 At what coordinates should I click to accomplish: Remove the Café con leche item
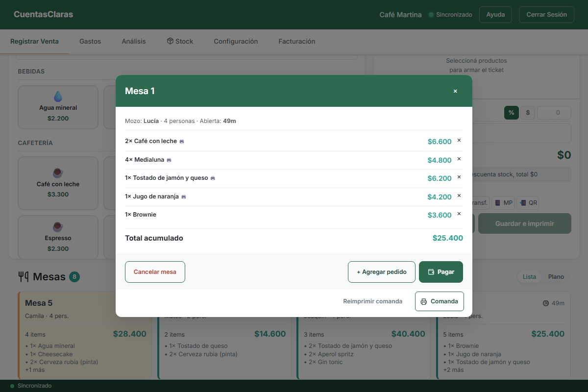click(459, 141)
